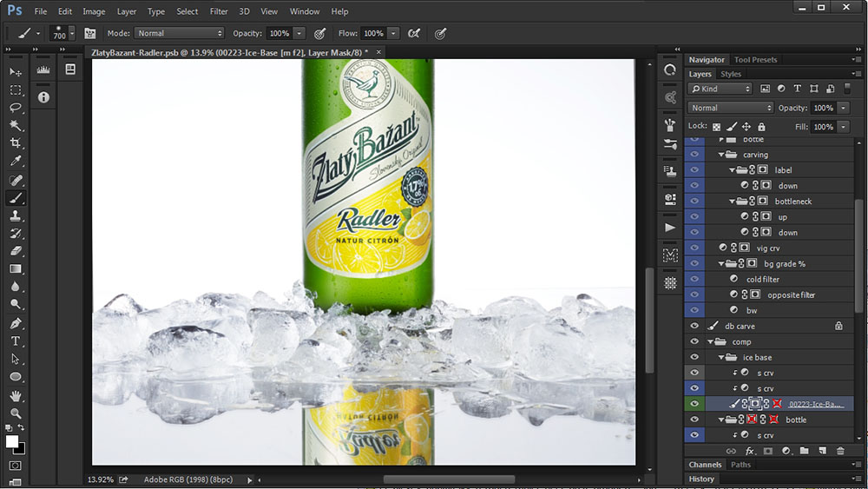The width and height of the screenshot is (868, 489).
Task: Open the Flow slider dropdown
Action: pyautogui.click(x=393, y=33)
